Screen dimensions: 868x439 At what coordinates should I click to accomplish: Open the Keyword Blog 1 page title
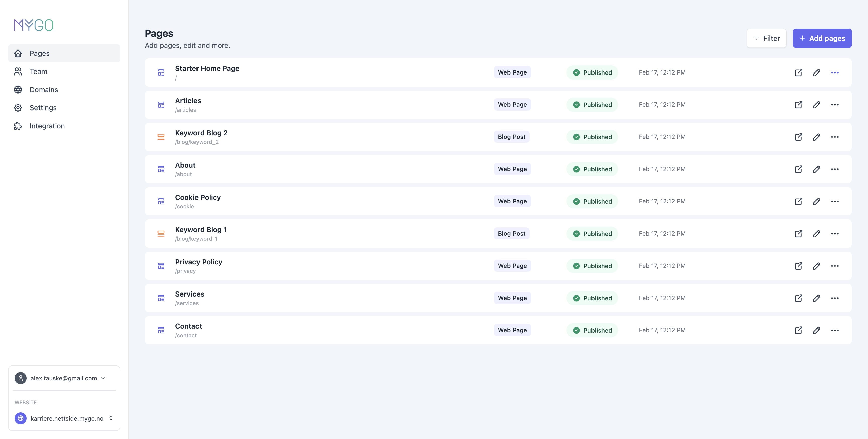click(x=201, y=230)
